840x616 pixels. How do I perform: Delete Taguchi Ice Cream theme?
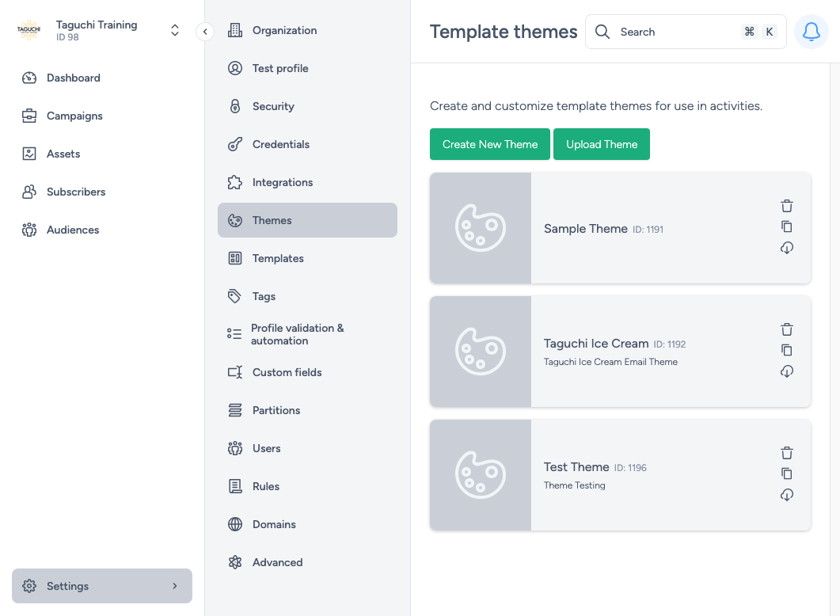(786, 329)
